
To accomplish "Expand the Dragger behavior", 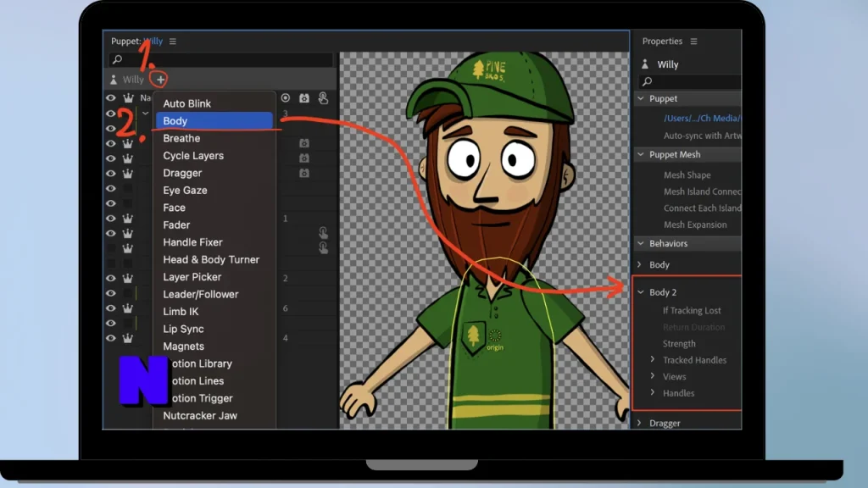I will [x=639, y=423].
